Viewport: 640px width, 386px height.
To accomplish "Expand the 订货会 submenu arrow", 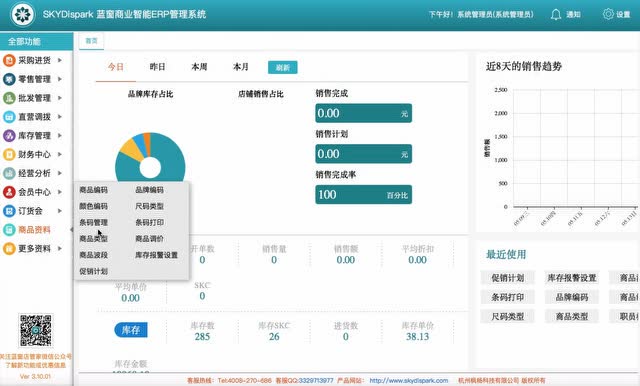I will point(60,211).
